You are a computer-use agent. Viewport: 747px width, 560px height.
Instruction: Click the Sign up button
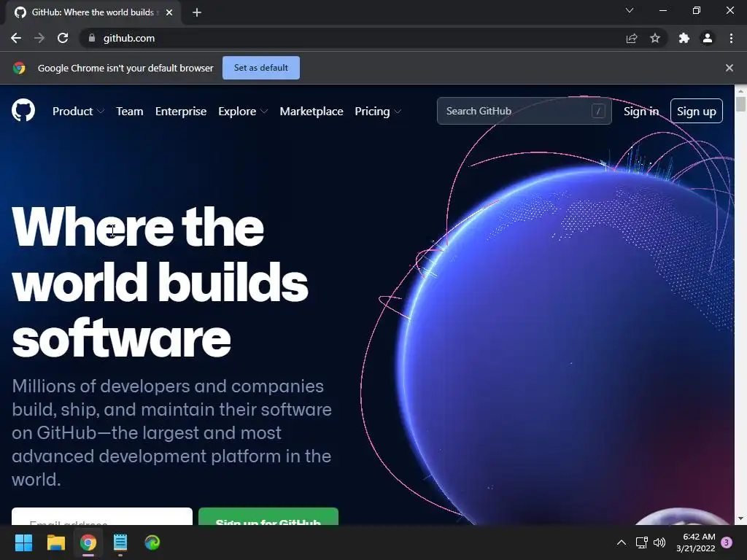tap(696, 111)
